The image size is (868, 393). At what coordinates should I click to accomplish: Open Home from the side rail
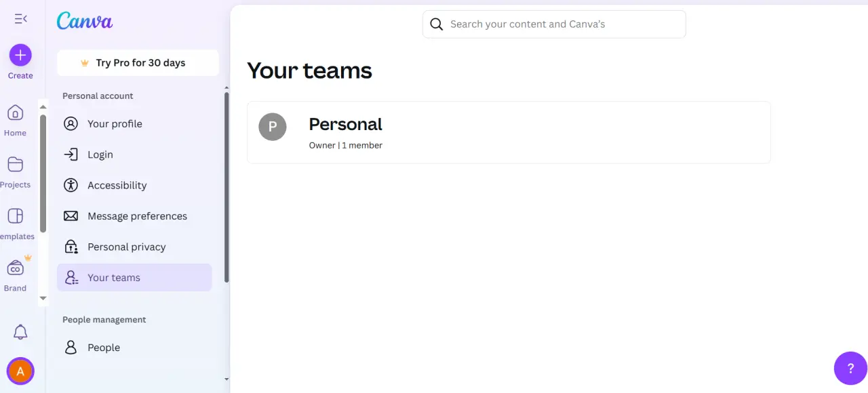click(15, 112)
